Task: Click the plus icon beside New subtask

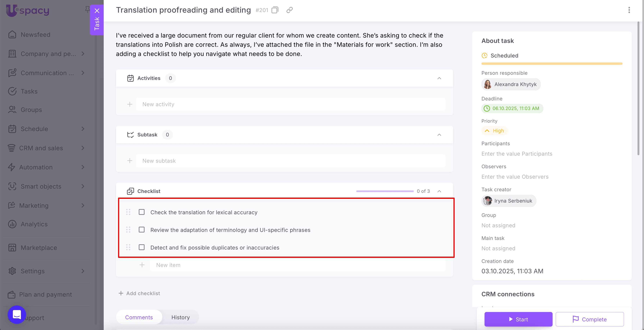Action: 130,161
